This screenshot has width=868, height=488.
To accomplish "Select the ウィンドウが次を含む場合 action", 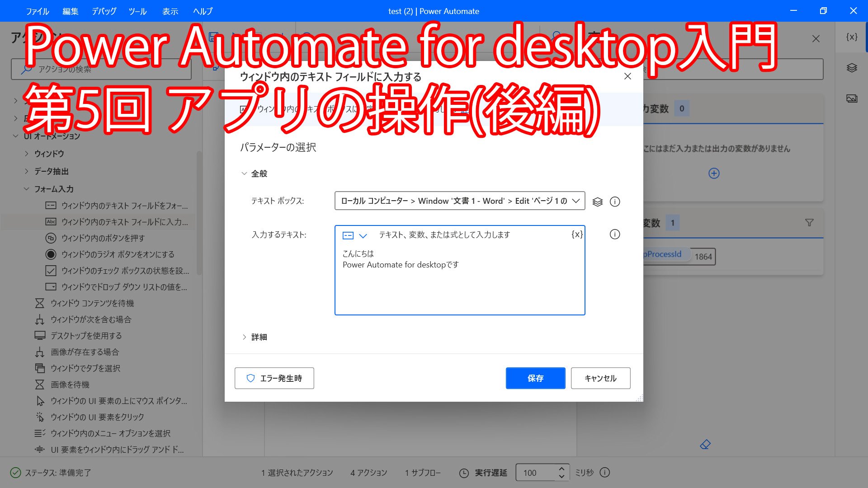I will pos(83,319).
